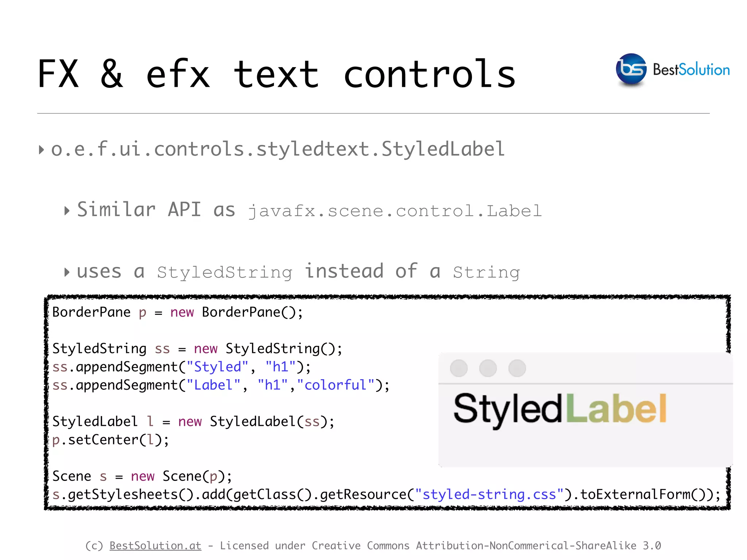Click 'StyledLabel l = new StyledLabel(ss);' line
The image size is (747, 560).
[193, 422]
